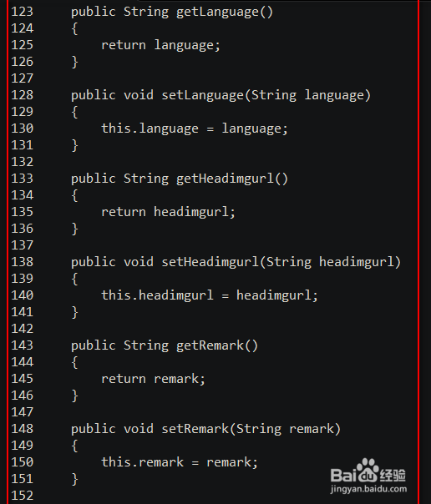Click the setLanguage method declaration

click(221, 96)
